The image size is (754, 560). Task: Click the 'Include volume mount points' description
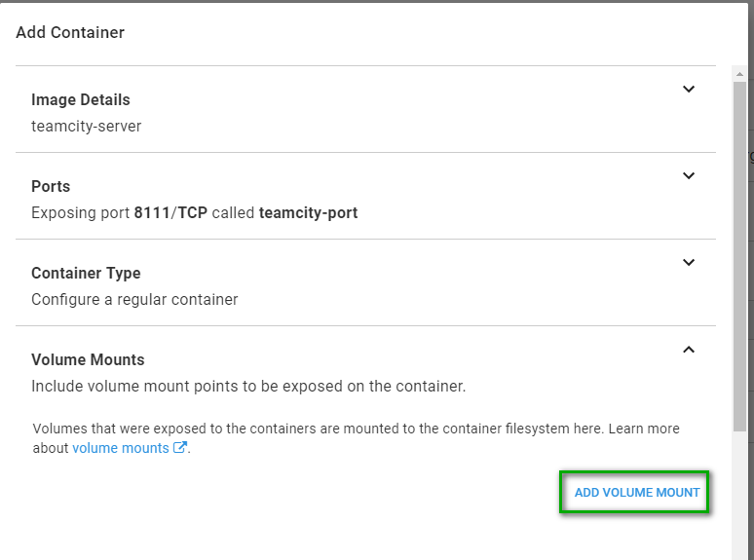point(248,386)
